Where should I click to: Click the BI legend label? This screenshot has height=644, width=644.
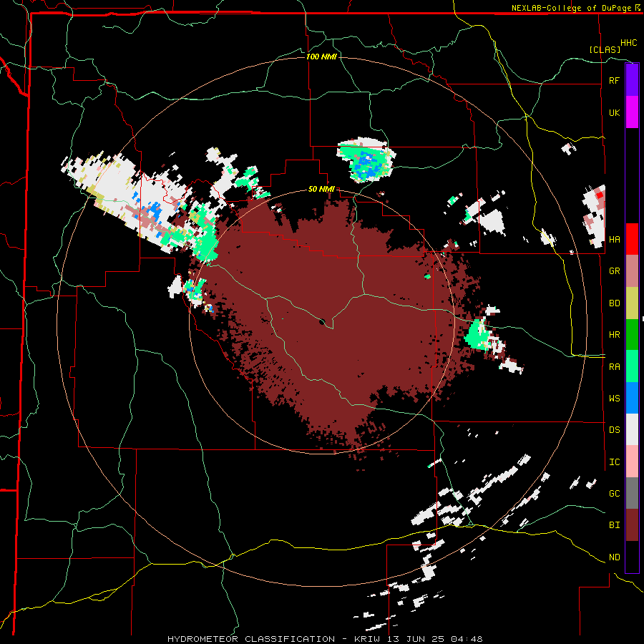pyautogui.click(x=614, y=525)
